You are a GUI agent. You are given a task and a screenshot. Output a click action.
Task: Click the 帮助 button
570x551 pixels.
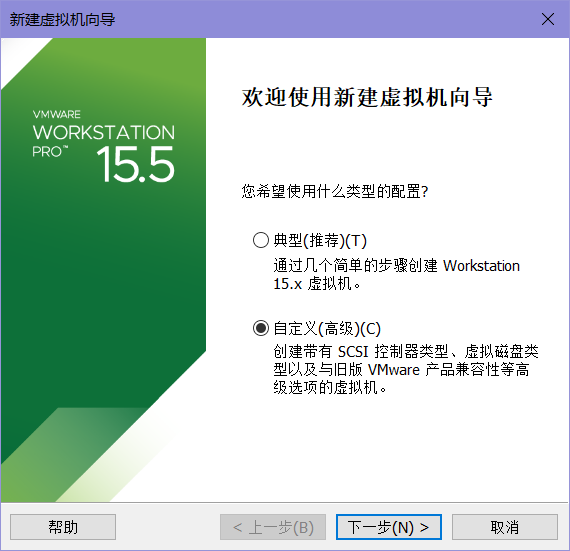[63, 527]
